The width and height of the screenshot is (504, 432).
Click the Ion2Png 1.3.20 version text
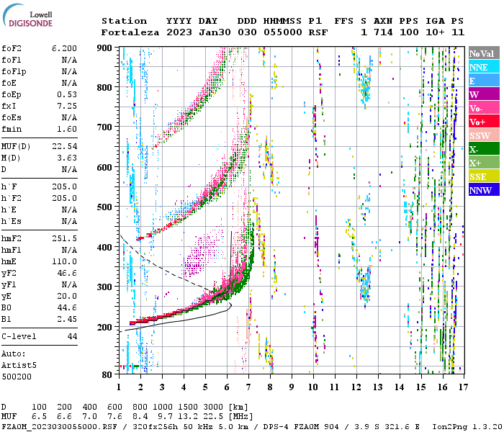(468, 427)
